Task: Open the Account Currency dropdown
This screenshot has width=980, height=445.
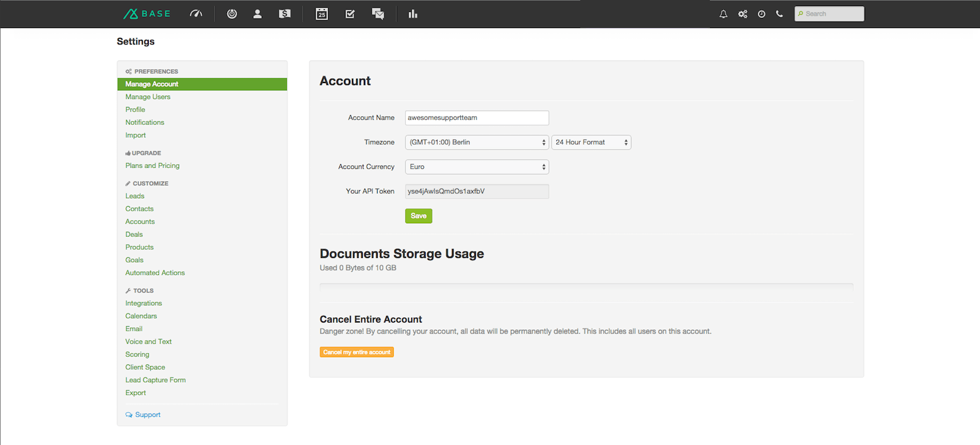Action: pyautogui.click(x=477, y=167)
